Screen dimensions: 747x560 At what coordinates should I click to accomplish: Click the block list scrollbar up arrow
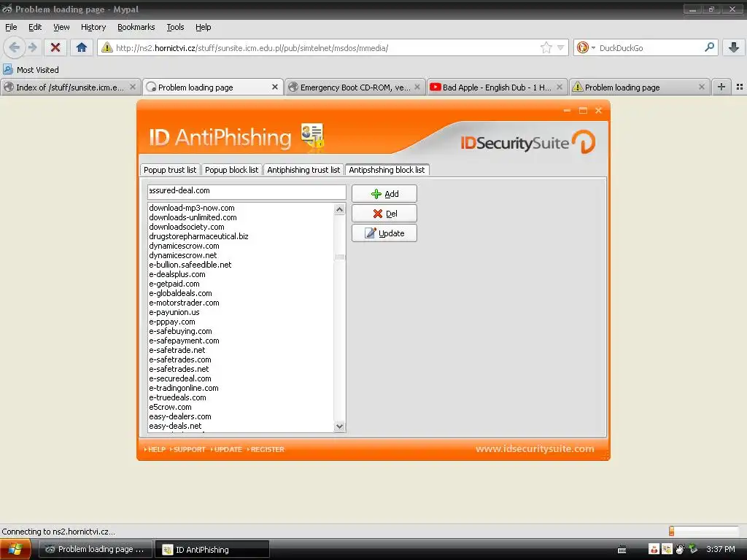[x=340, y=209]
